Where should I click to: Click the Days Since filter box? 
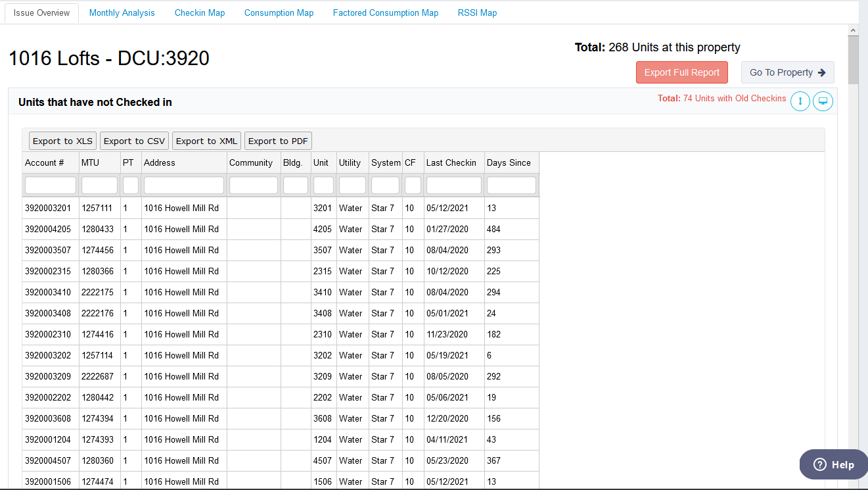tap(511, 185)
